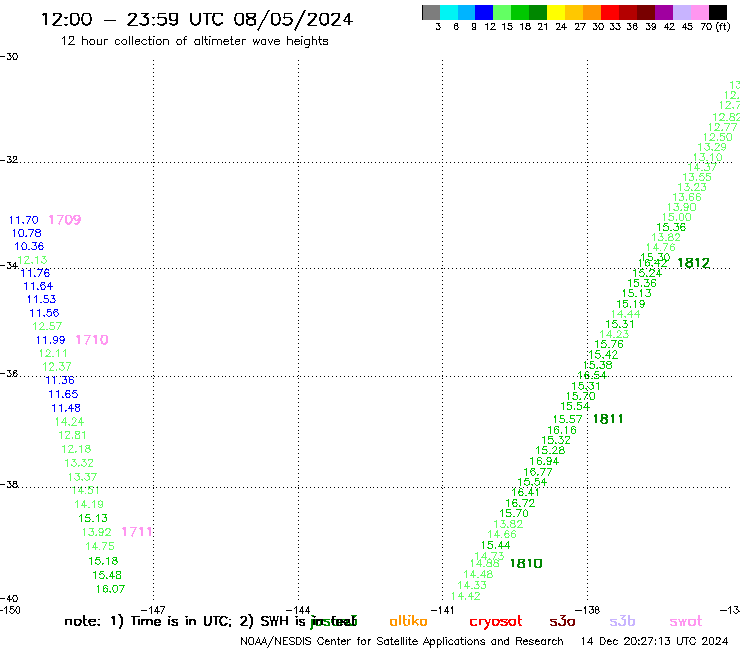Click the 14.37 wave height
The height and width of the screenshot is (650, 740).
[702, 167]
